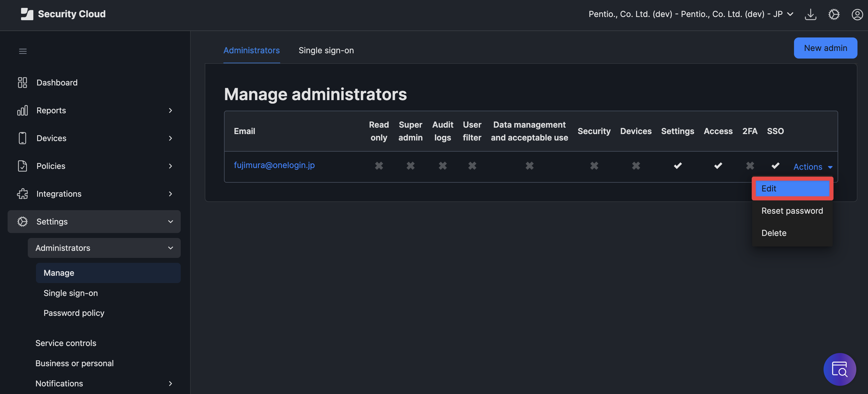Expand the Policies sidebar section
The height and width of the screenshot is (394, 868).
point(170,166)
